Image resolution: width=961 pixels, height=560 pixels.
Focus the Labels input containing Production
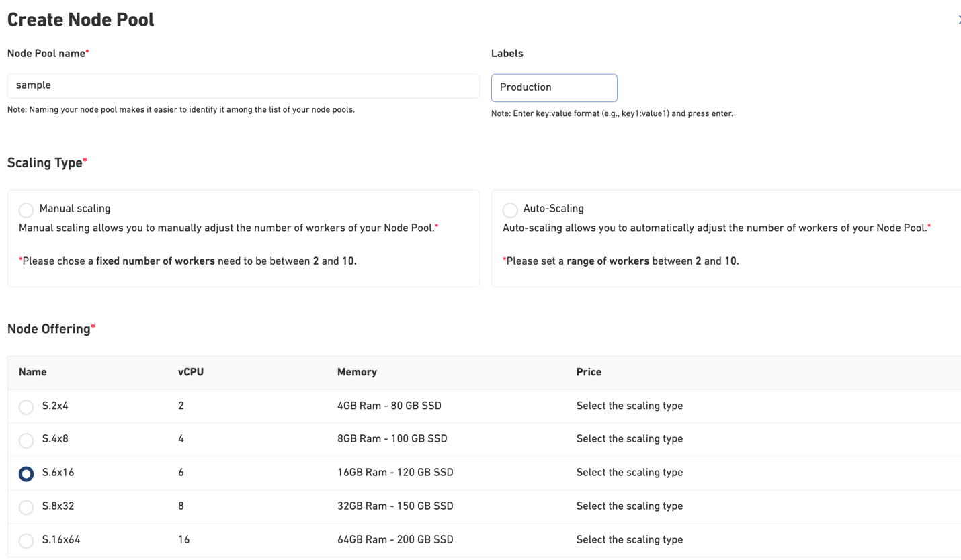point(554,87)
